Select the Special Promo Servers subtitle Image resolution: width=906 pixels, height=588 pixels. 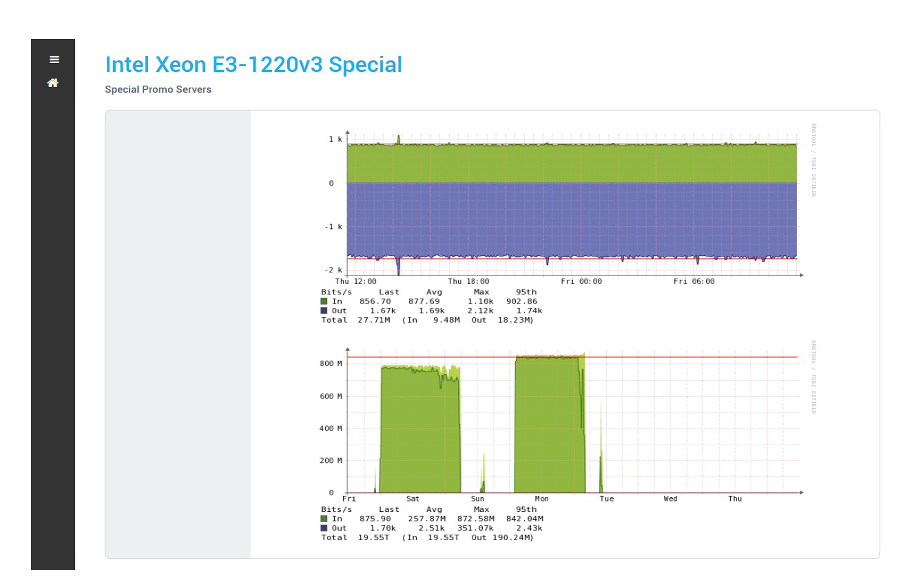pos(158,89)
